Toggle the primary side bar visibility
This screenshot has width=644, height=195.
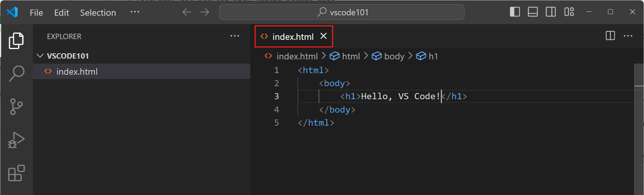tap(515, 12)
